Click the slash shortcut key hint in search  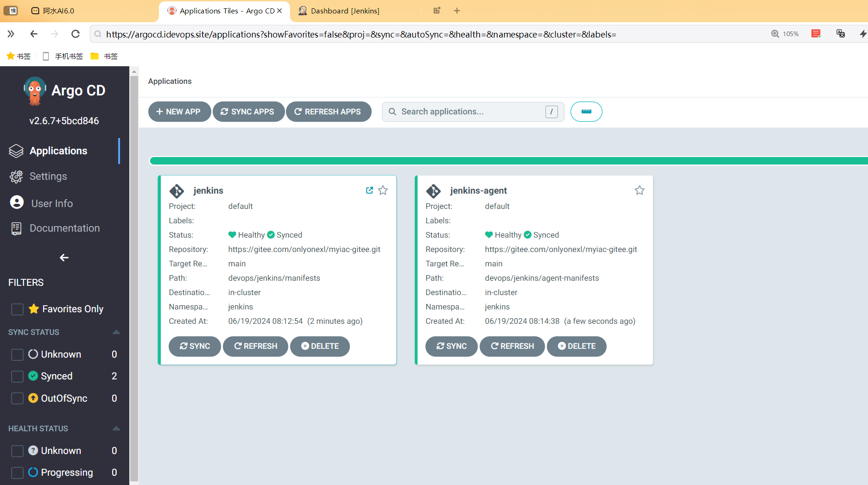click(551, 112)
